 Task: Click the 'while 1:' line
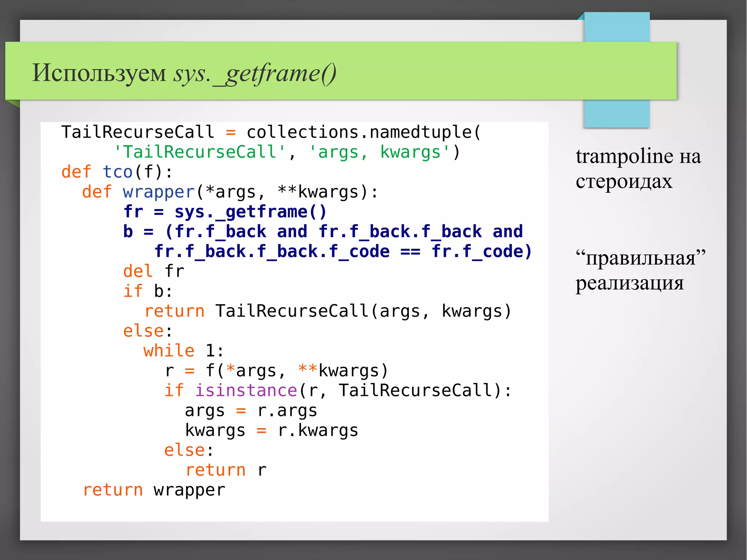coord(183,351)
